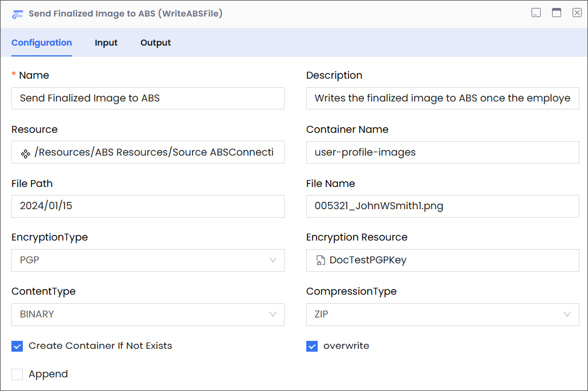588x391 pixels.
Task: Minimize the WriteABSFile dialog window
Action: (x=536, y=13)
